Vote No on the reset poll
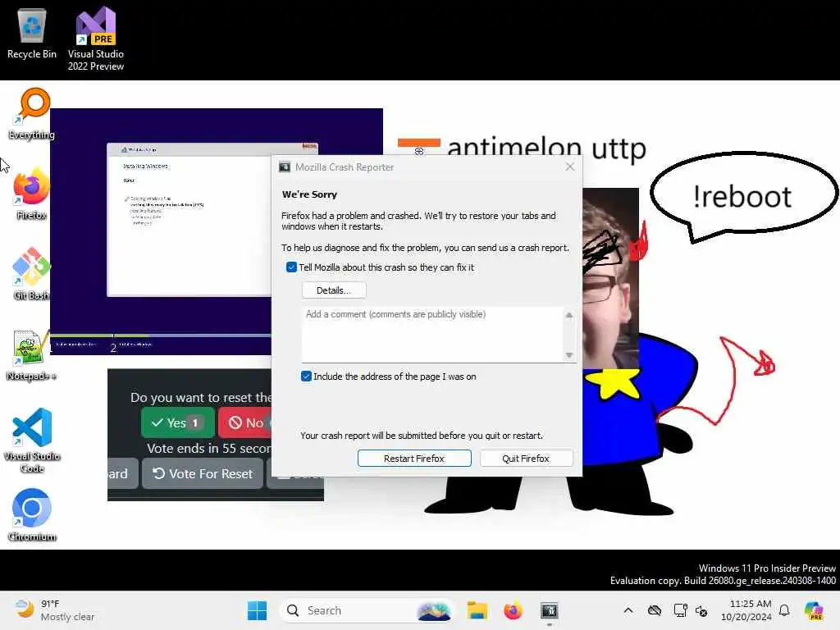This screenshot has width=840, height=630. [245, 422]
